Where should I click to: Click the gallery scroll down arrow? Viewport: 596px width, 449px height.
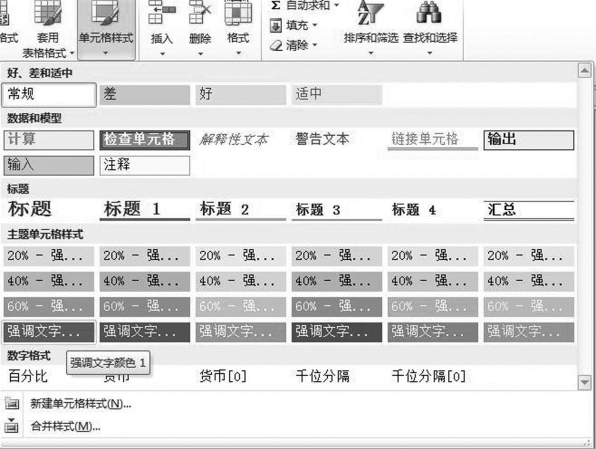[x=584, y=382]
